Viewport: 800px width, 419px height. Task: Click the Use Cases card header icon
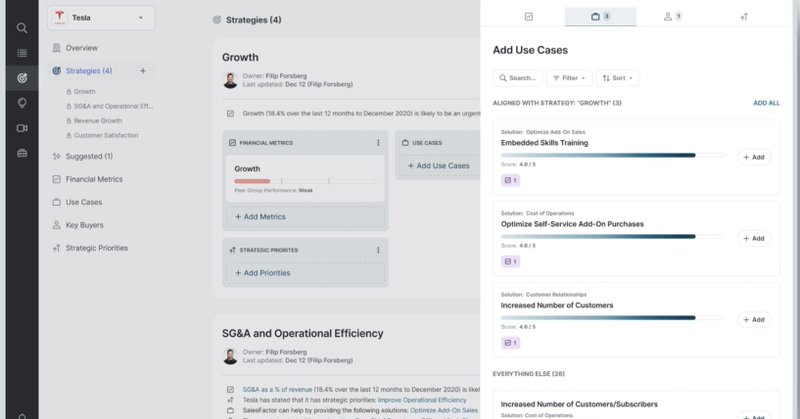tap(405, 143)
